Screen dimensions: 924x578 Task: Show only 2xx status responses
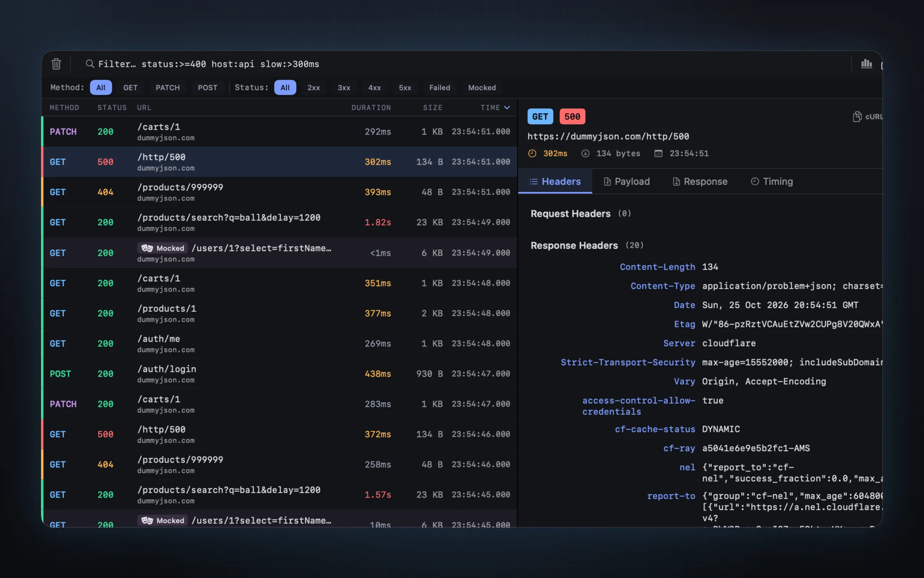pos(313,87)
